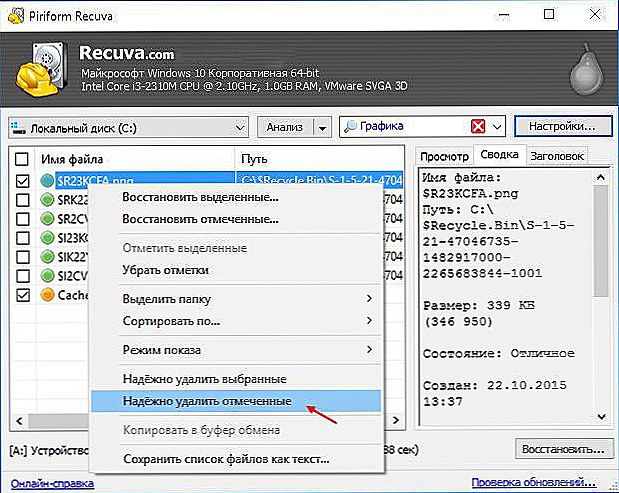The image size is (619, 493).
Task: Check the $R2CV file checkbox
Action: tap(23, 219)
